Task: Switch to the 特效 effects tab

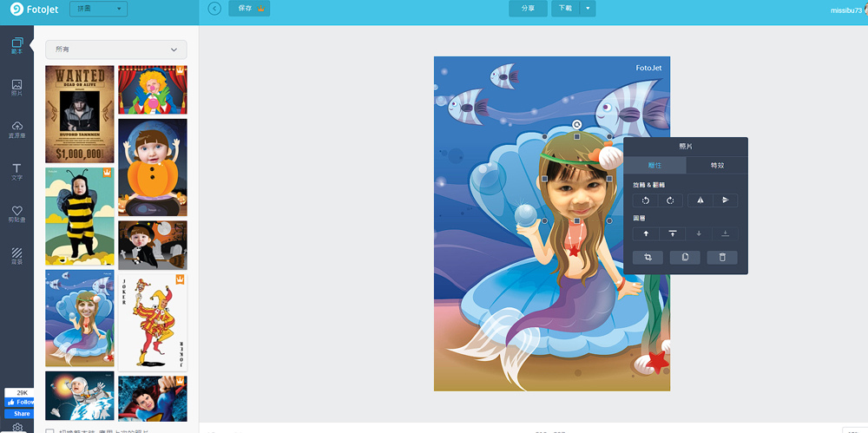Action: (x=717, y=166)
